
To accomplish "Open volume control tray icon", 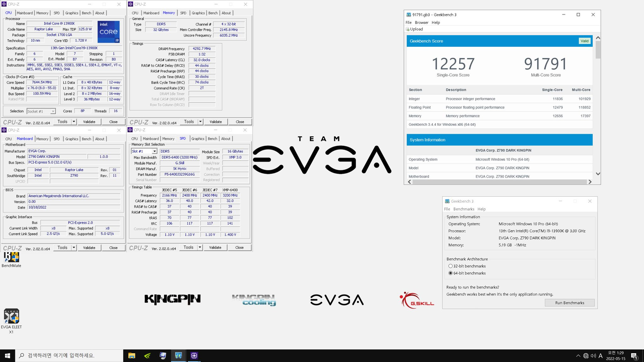I will [593, 356].
